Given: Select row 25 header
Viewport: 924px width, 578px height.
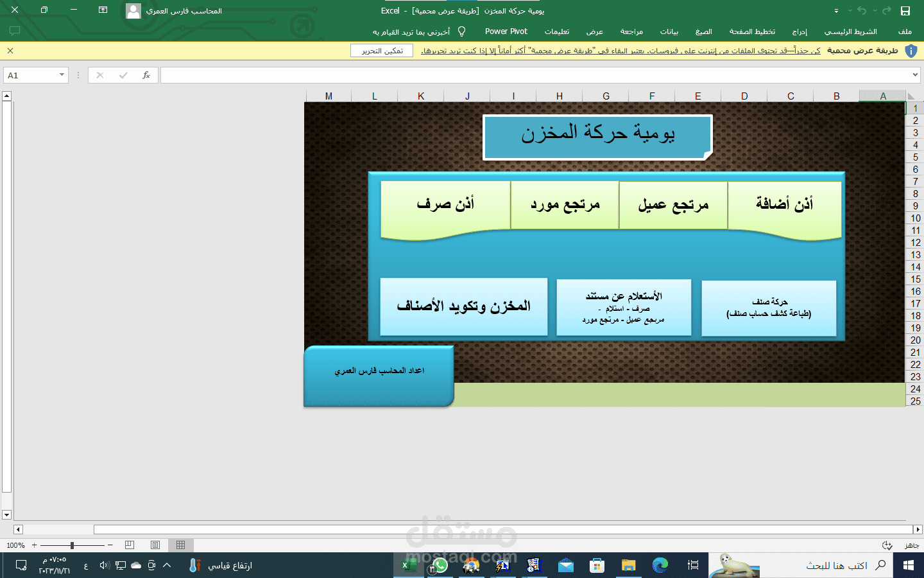Looking at the screenshot, I should [915, 401].
